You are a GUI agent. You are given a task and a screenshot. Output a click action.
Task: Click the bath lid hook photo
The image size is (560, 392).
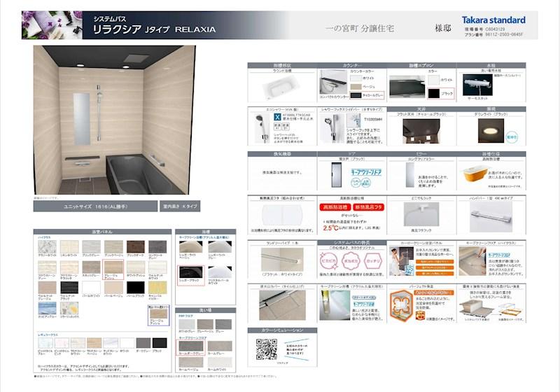click(421, 214)
